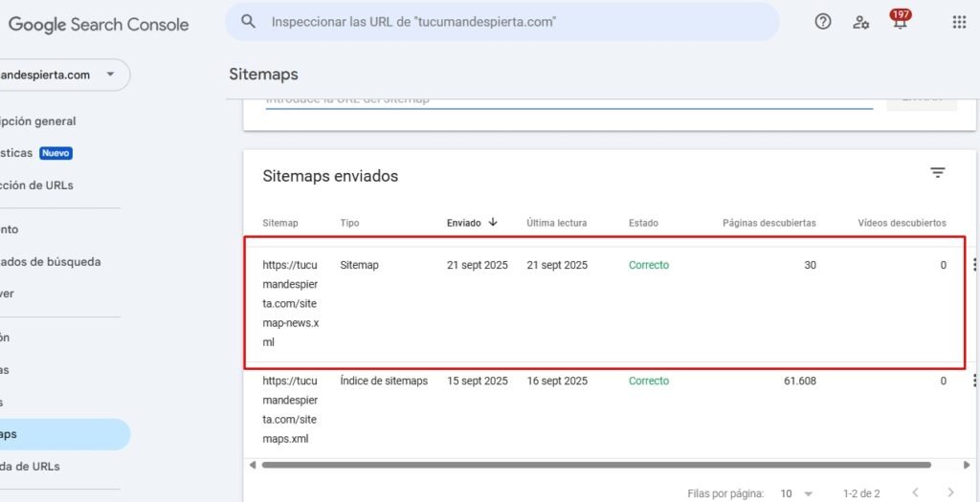The image size is (980, 502).
Task: Open more options for sitemaps.xml row
Action: (x=975, y=381)
